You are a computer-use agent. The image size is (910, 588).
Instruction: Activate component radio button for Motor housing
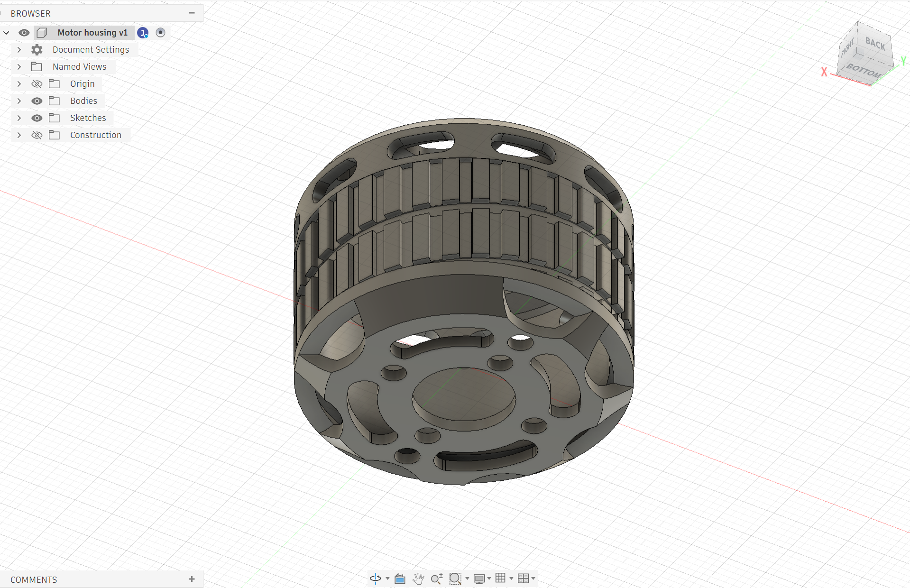(x=161, y=33)
